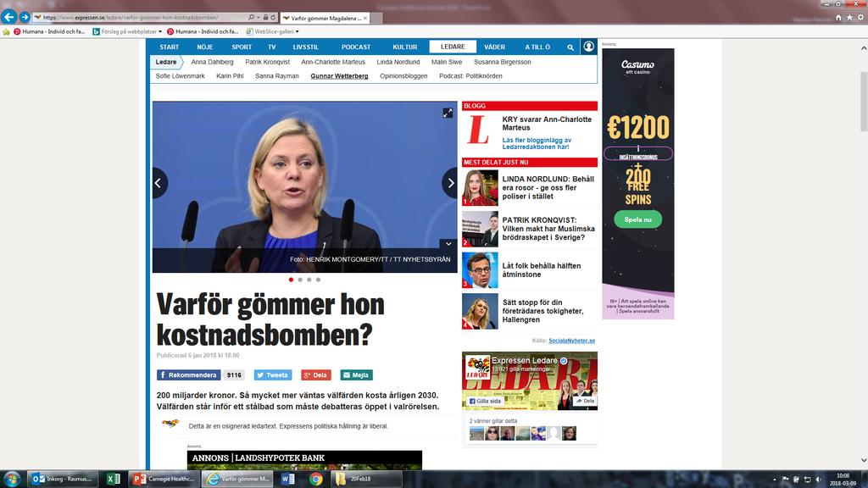Open the user profile icon
868x488 pixels.
[x=588, y=47]
